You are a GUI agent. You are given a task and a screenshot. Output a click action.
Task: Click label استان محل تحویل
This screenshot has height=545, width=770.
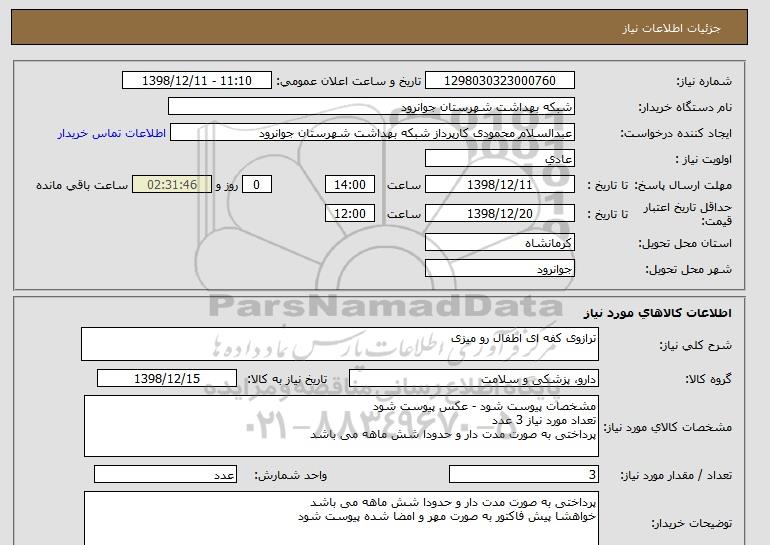point(685,243)
